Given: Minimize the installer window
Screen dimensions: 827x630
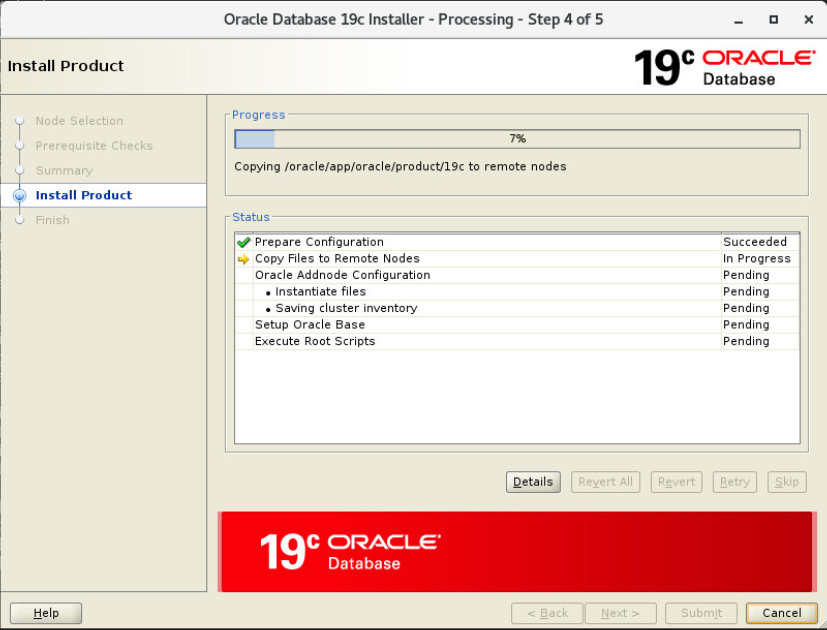Looking at the screenshot, I should [738, 20].
